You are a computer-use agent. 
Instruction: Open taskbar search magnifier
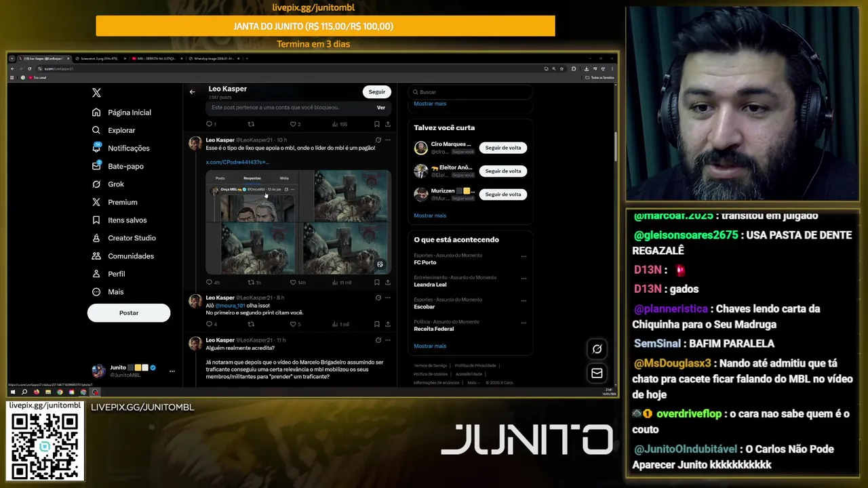[x=24, y=392]
